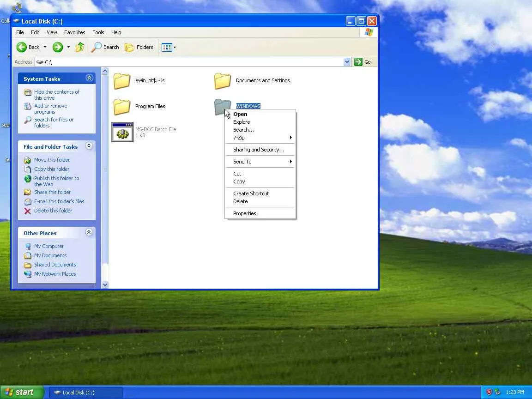The height and width of the screenshot is (399, 532).
Task: Choose Properties in the context menu
Action: click(260, 213)
